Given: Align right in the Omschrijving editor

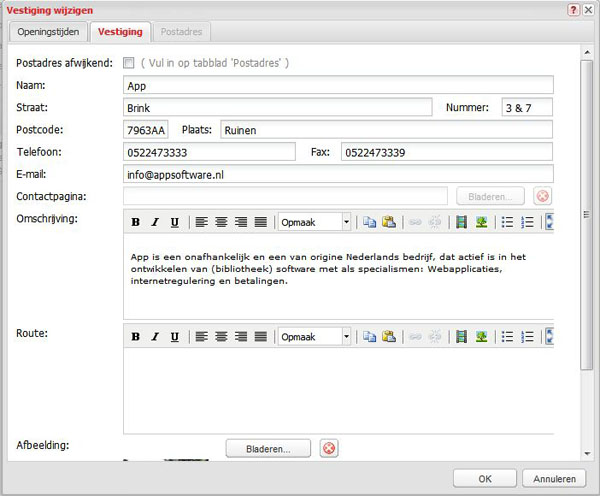Looking at the screenshot, I should (241, 222).
